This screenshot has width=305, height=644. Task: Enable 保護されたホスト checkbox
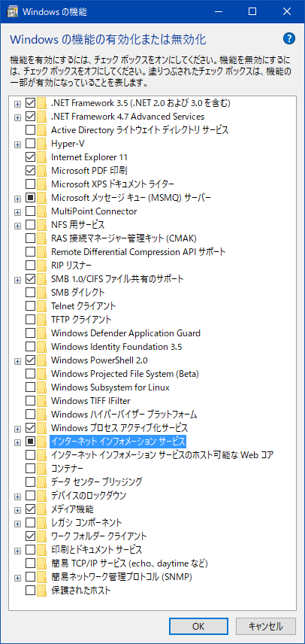click(x=30, y=591)
